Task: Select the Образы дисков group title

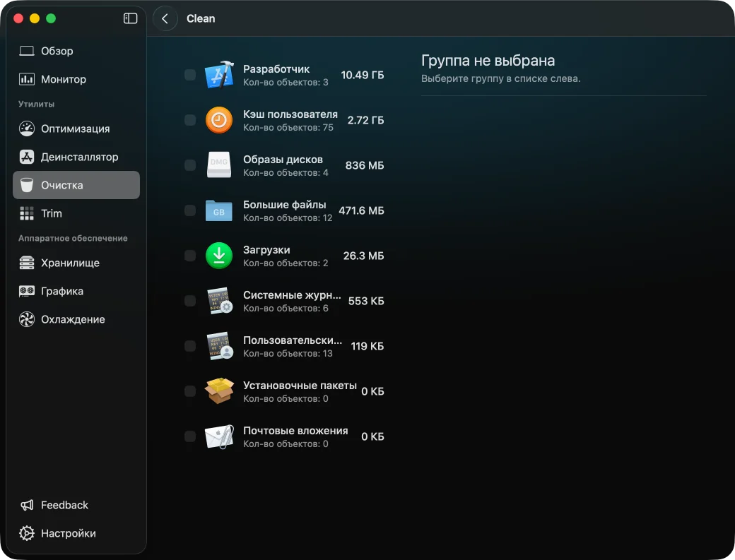Action: pyautogui.click(x=283, y=159)
